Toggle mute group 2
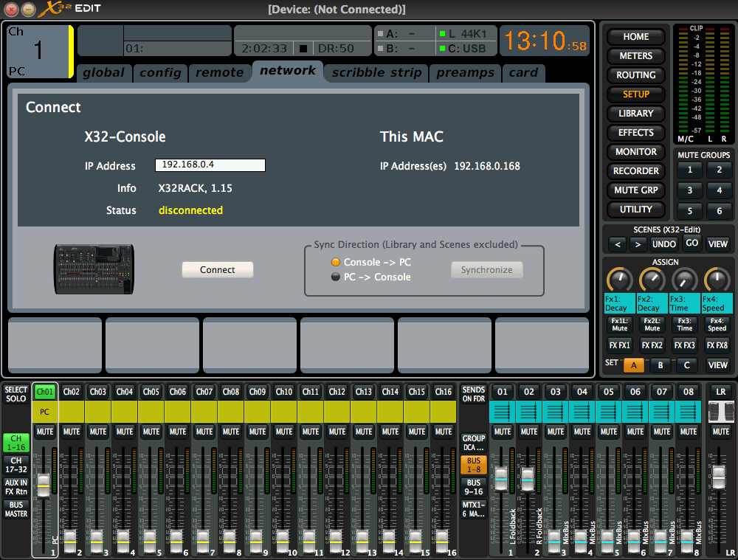The image size is (738, 560). click(x=719, y=170)
